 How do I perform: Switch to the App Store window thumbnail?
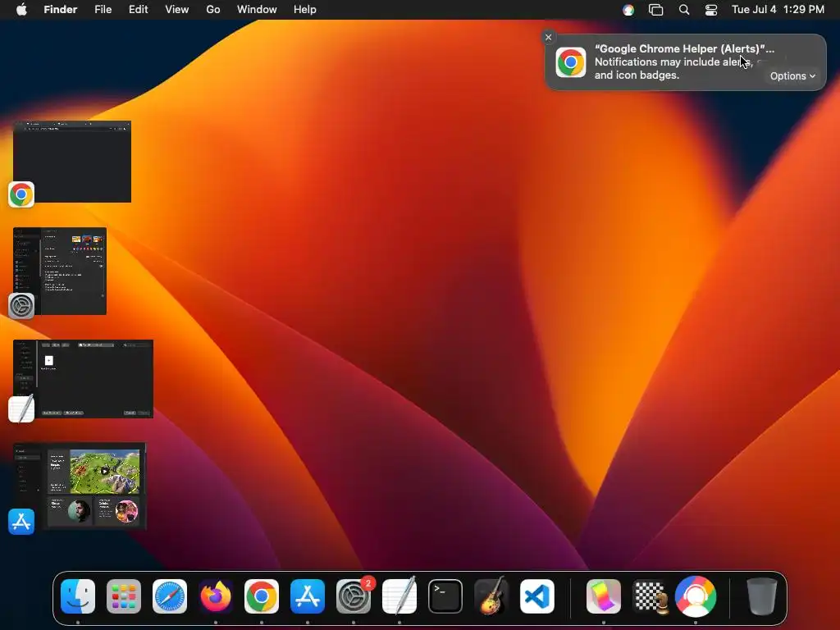(x=80, y=486)
